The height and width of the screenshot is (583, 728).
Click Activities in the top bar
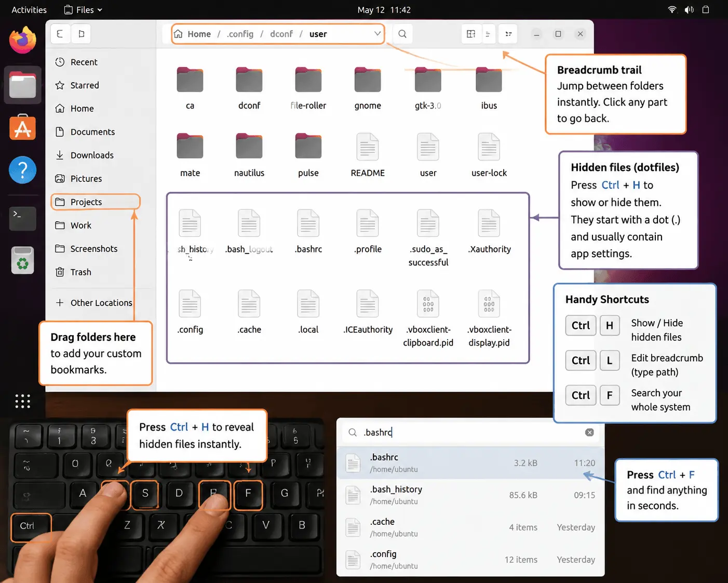tap(29, 10)
